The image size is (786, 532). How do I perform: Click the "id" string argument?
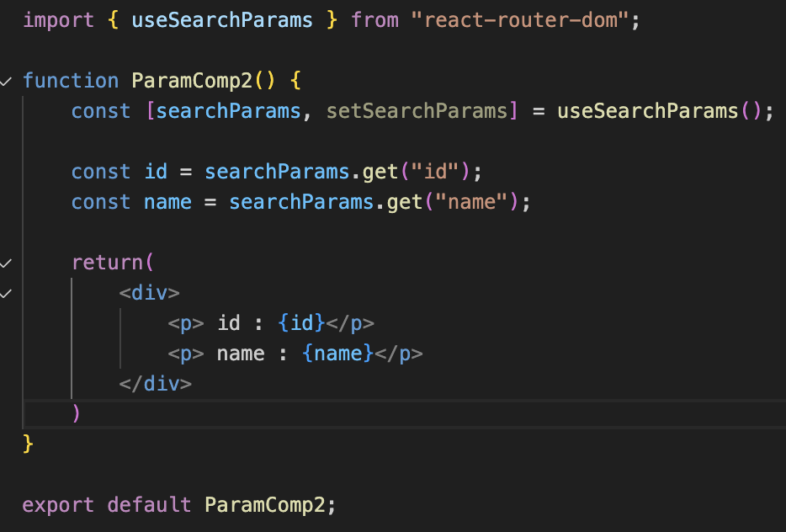click(x=435, y=172)
